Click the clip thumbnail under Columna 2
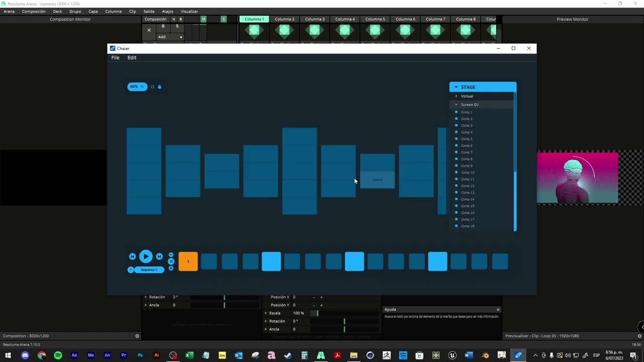 click(284, 31)
